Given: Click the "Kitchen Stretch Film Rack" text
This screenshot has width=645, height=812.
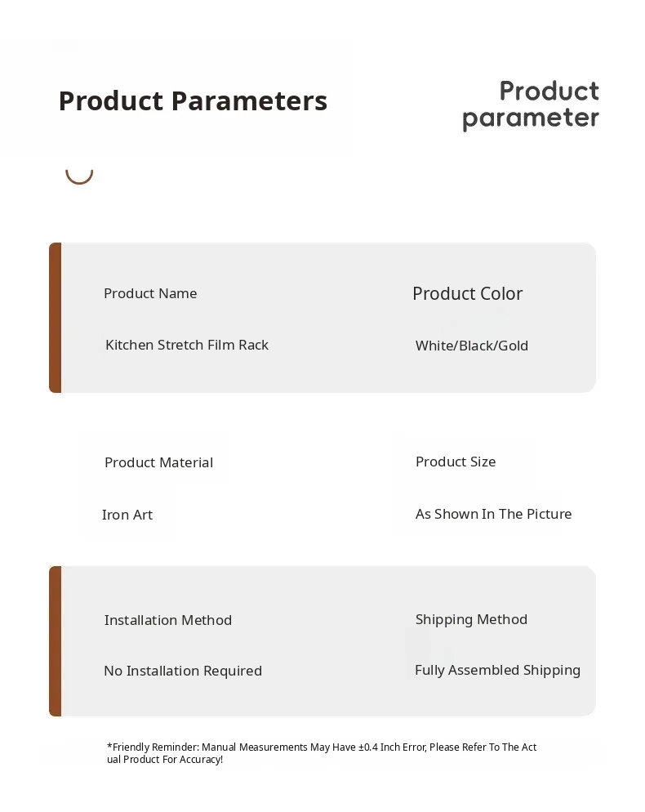Looking at the screenshot, I should click(x=187, y=345).
